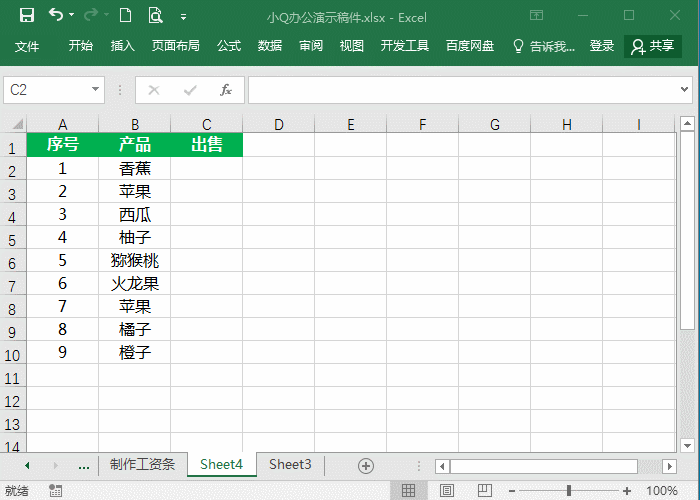This screenshot has width=700, height=500.
Task: Click the 告诉我 lightbulb search box
Action: 544,46
